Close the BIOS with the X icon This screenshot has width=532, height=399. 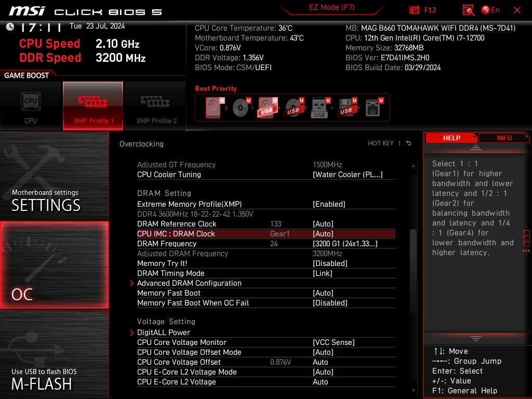[x=517, y=10]
